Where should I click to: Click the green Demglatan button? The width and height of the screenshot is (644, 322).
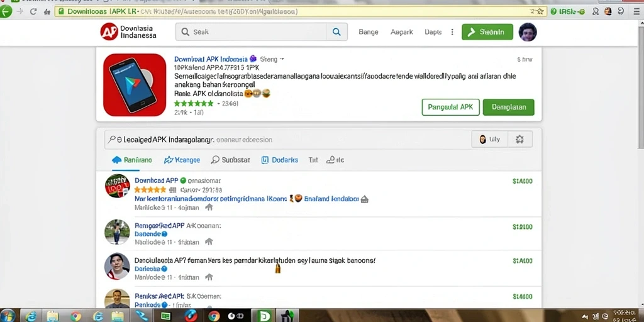pos(508,107)
